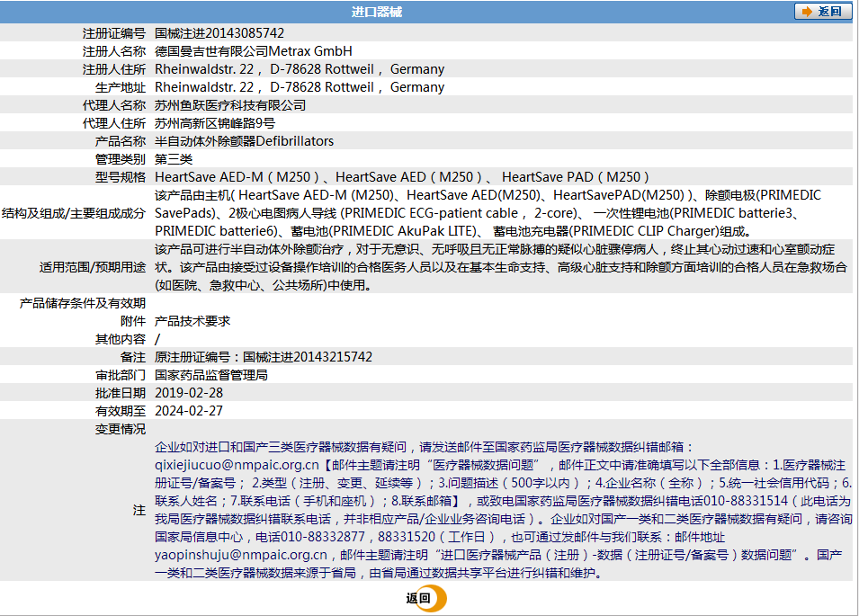
Task: Click the 型号规格 field label
Action: tap(120, 177)
